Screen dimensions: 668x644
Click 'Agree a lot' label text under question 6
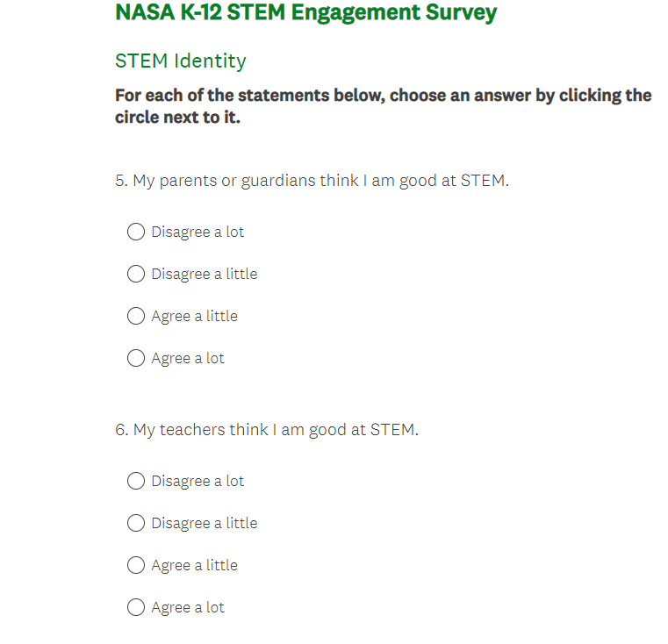tap(188, 607)
